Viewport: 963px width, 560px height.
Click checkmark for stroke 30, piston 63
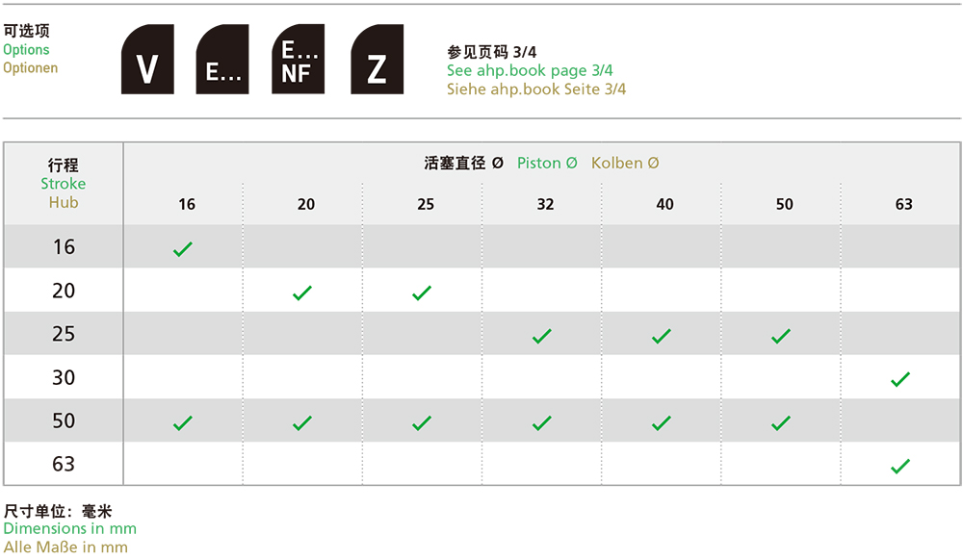pos(900,380)
